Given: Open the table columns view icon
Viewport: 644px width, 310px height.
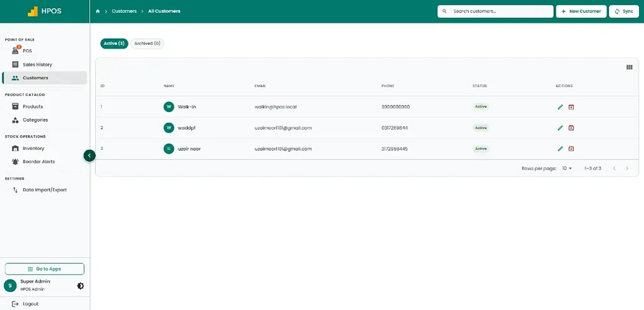Looking at the screenshot, I should tap(629, 67).
